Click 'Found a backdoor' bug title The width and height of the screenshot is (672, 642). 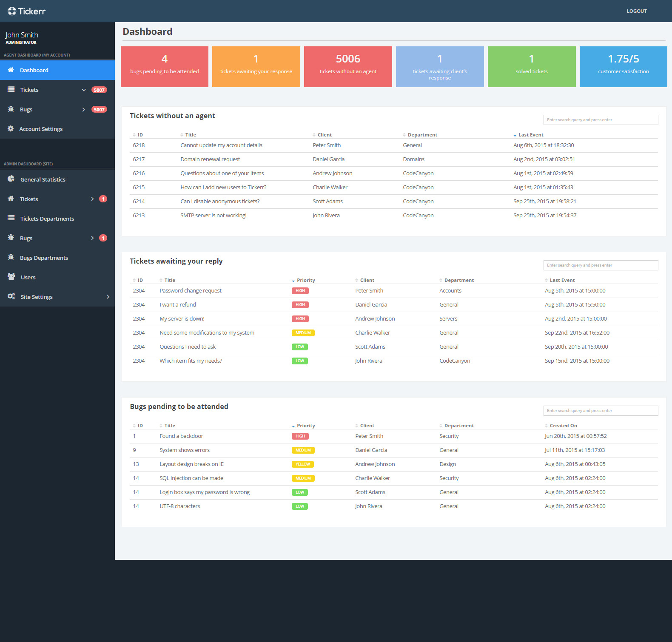click(181, 436)
